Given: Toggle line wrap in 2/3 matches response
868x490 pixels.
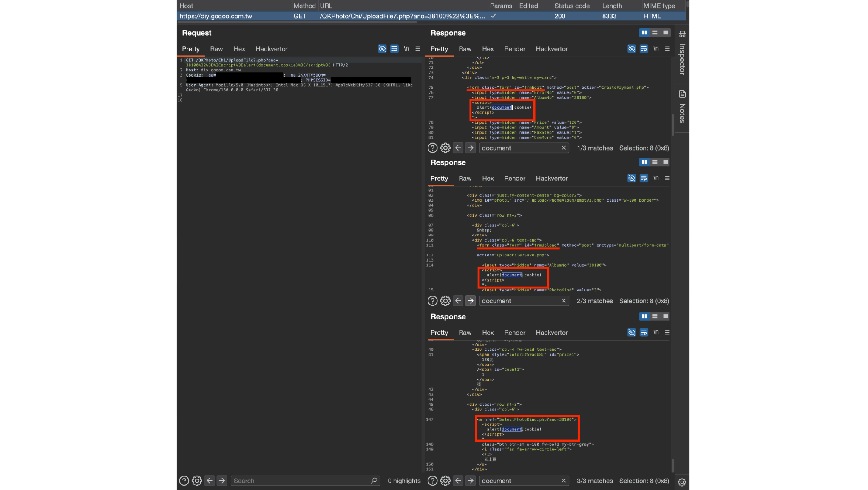Looking at the screenshot, I should pyautogui.click(x=644, y=178).
